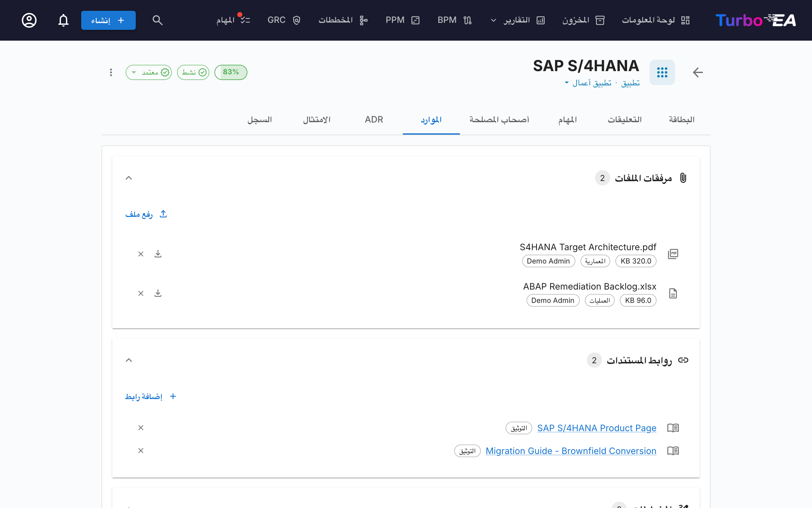
Task: Click the PDF file icon
Action: click(673, 254)
